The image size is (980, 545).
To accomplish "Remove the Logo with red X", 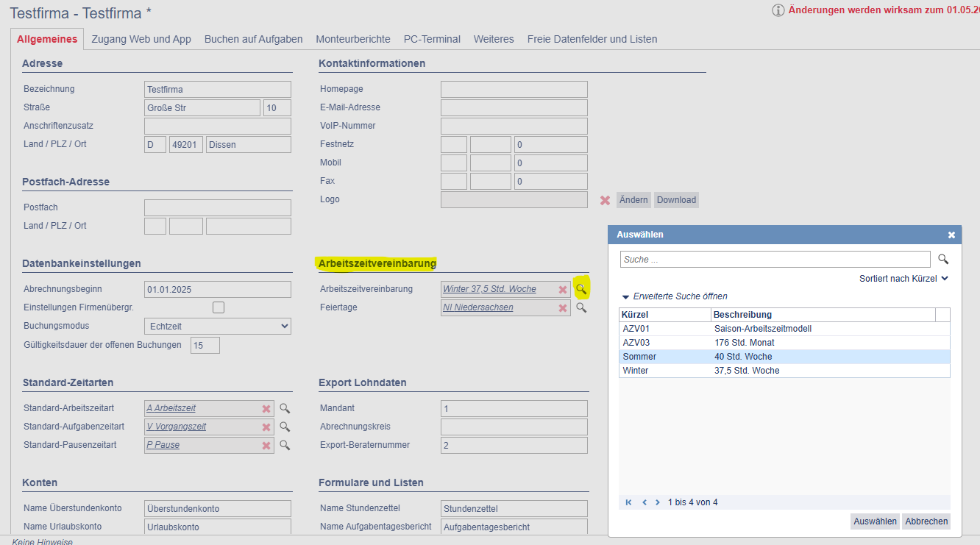I will [605, 200].
